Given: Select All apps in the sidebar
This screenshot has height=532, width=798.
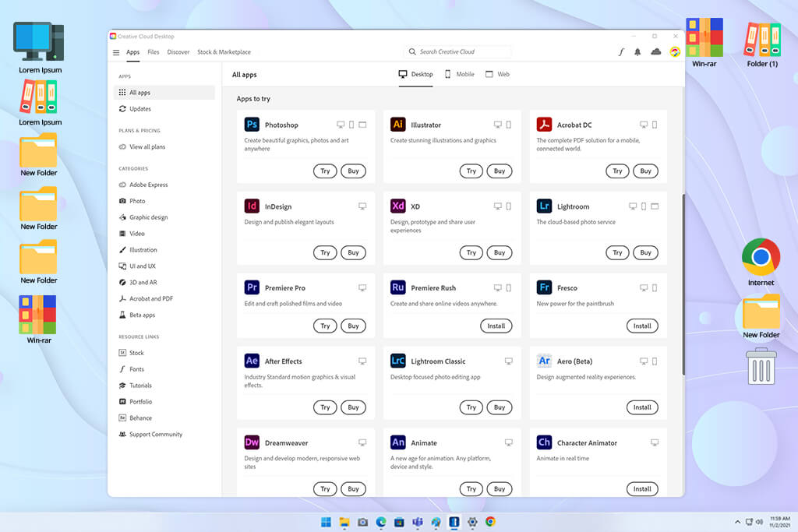Looking at the screenshot, I should 164,93.
